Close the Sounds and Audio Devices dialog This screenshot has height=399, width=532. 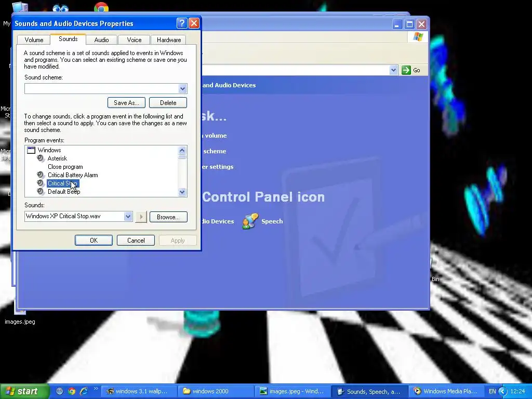click(194, 23)
